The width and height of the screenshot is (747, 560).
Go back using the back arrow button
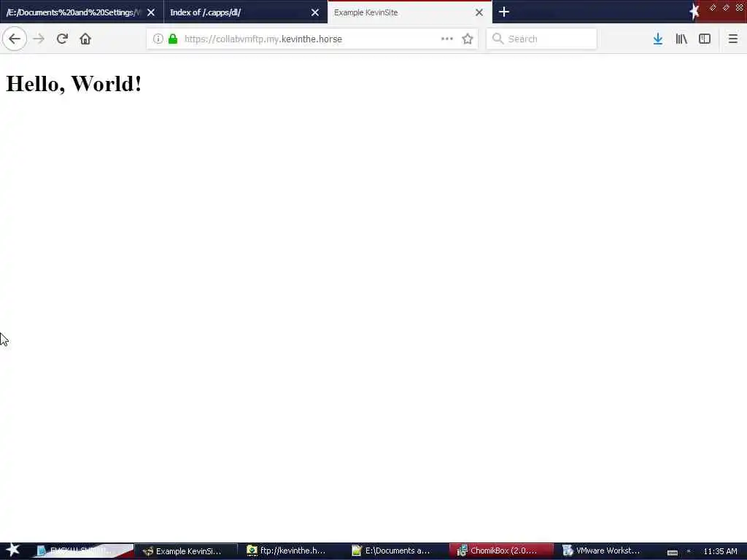tap(15, 39)
